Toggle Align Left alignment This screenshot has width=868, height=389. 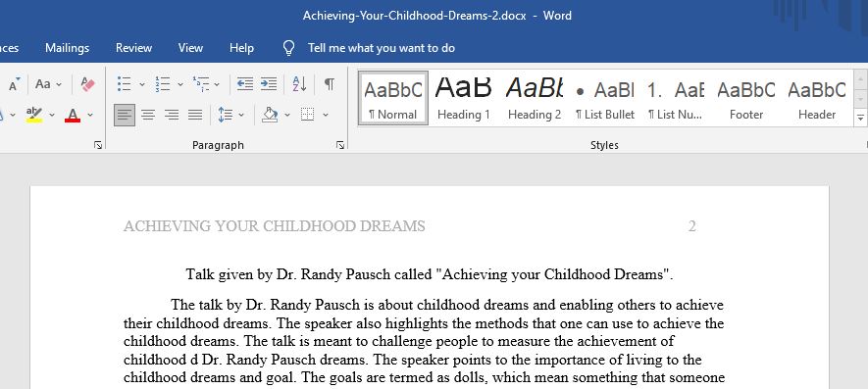[125, 115]
